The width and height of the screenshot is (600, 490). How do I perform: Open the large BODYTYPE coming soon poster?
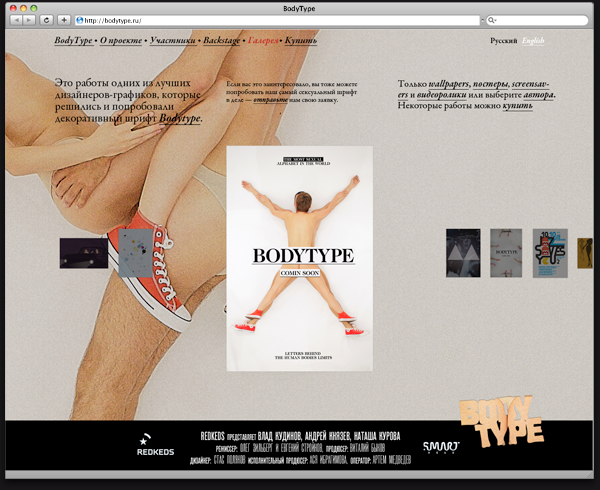(300, 259)
